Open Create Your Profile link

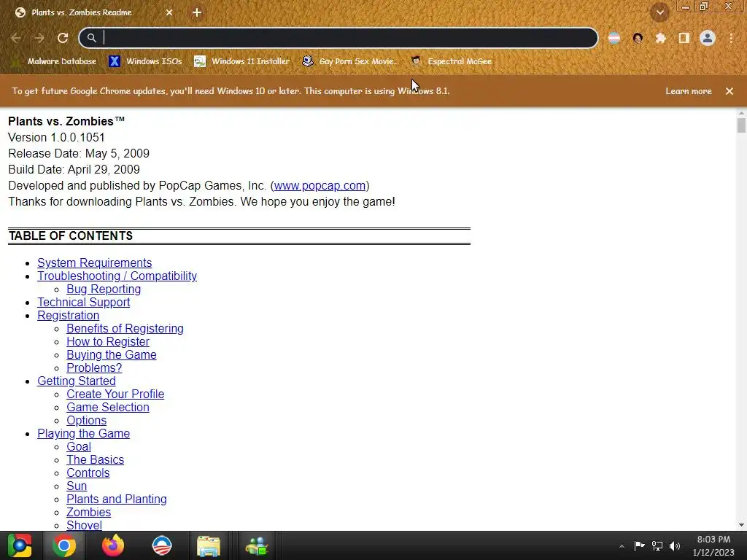coord(115,394)
